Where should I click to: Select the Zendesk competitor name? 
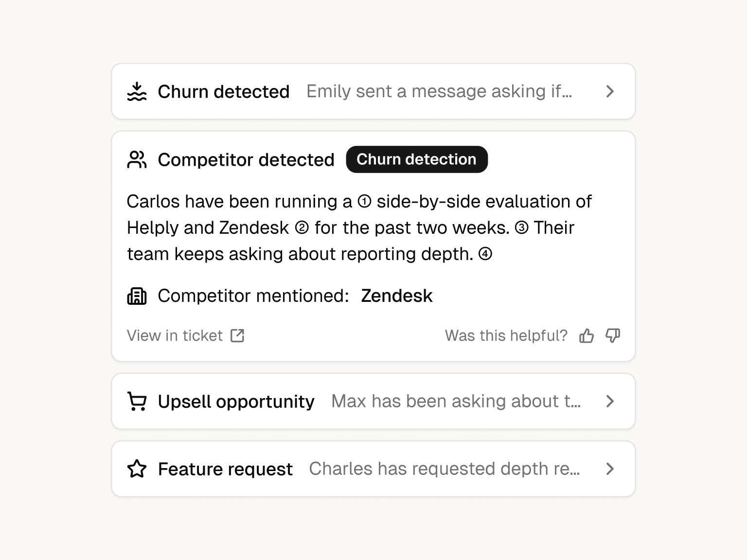pos(397,296)
